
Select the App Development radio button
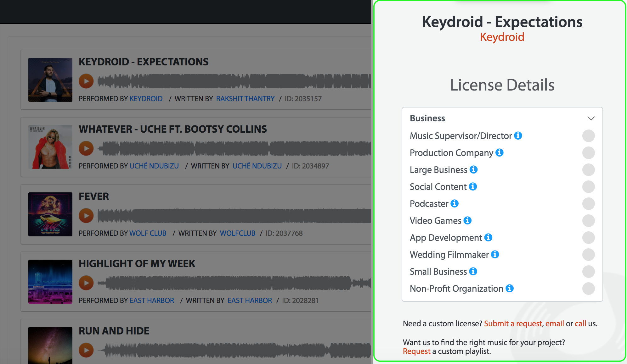(589, 238)
